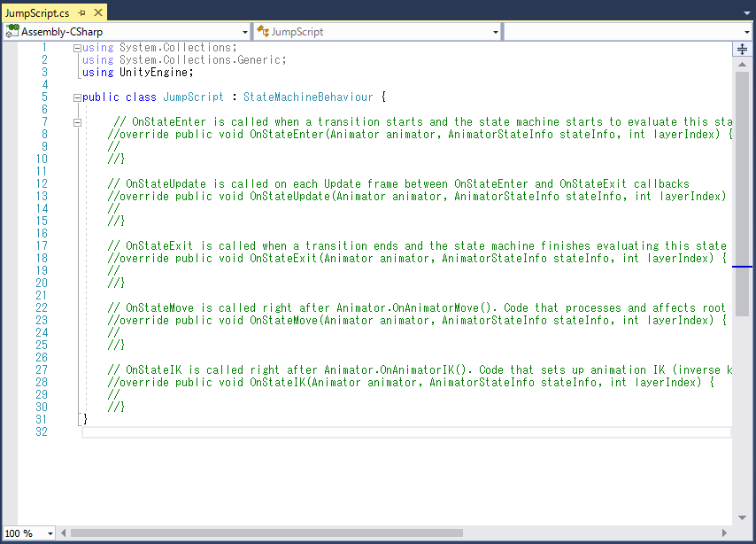Place cursor on empty line 32
The height and width of the screenshot is (544, 756).
[x=406, y=432]
